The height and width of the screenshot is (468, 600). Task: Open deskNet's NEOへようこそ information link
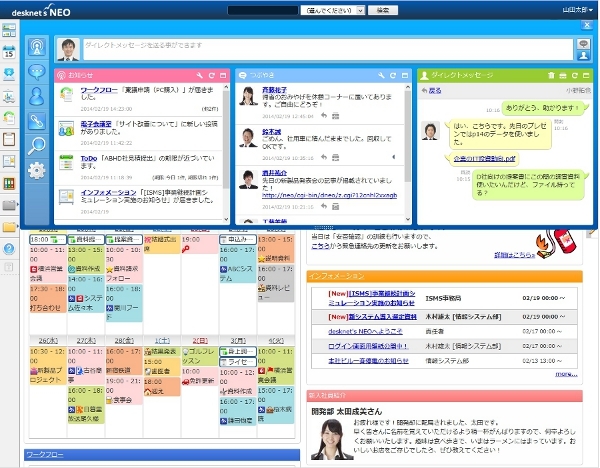point(365,331)
